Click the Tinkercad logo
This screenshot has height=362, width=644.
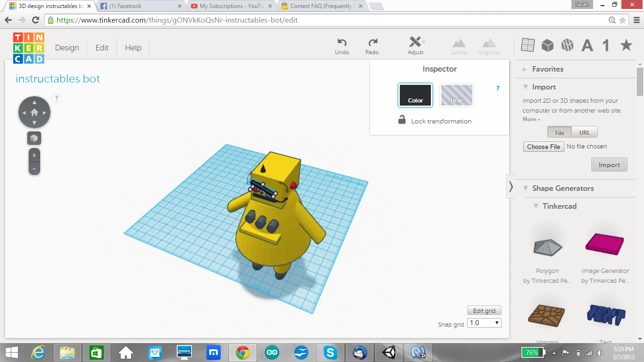pos(29,48)
